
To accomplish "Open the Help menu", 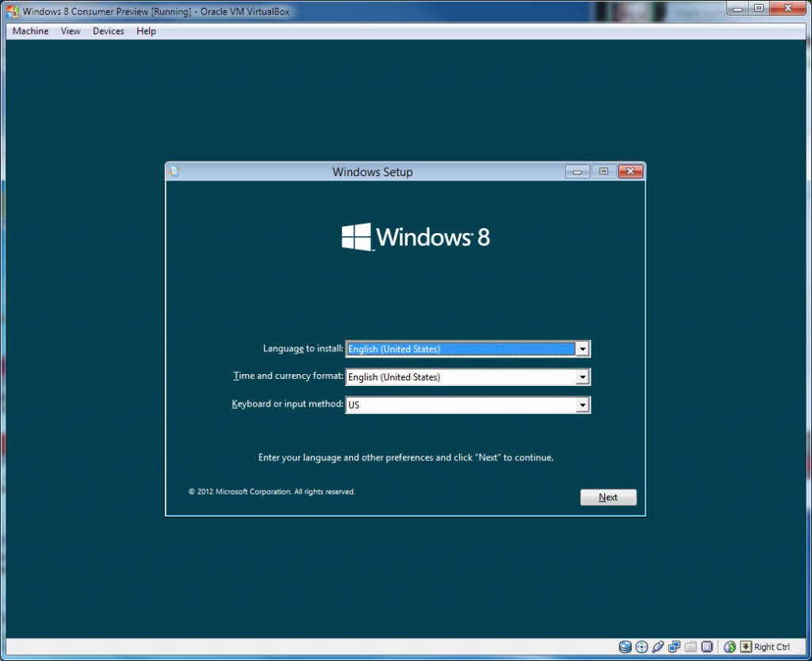I will pos(146,31).
